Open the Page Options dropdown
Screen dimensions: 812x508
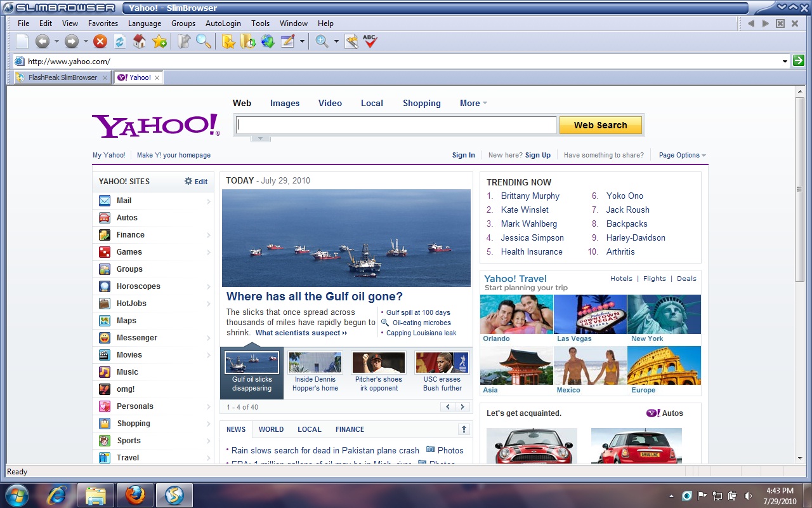(682, 155)
